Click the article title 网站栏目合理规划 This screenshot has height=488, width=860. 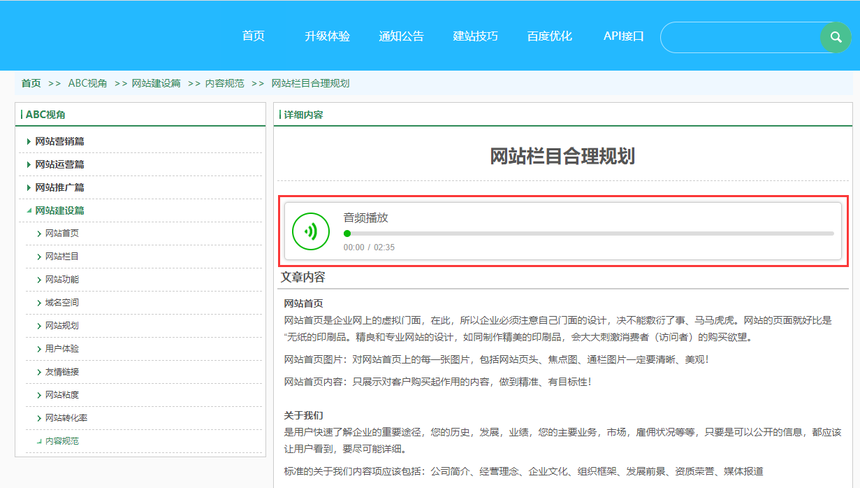coord(562,156)
